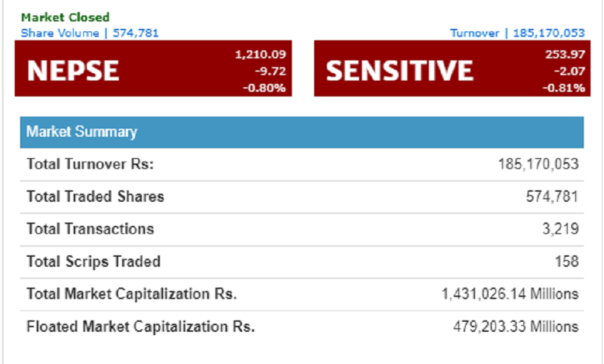Image resolution: width=604 pixels, height=364 pixels.
Task: Click the NEPSE value 1,210.09
Action: coord(260,54)
